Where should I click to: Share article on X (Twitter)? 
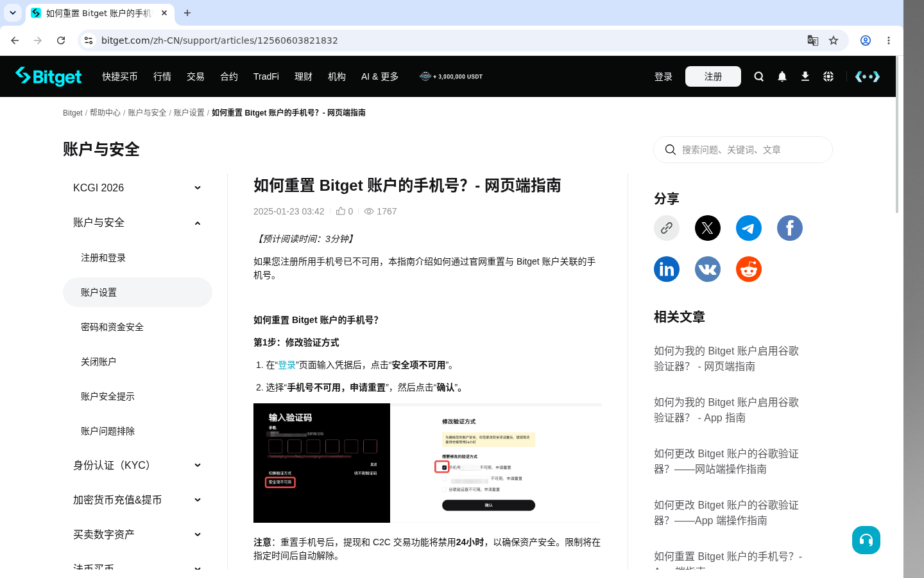(x=708, y=228)
